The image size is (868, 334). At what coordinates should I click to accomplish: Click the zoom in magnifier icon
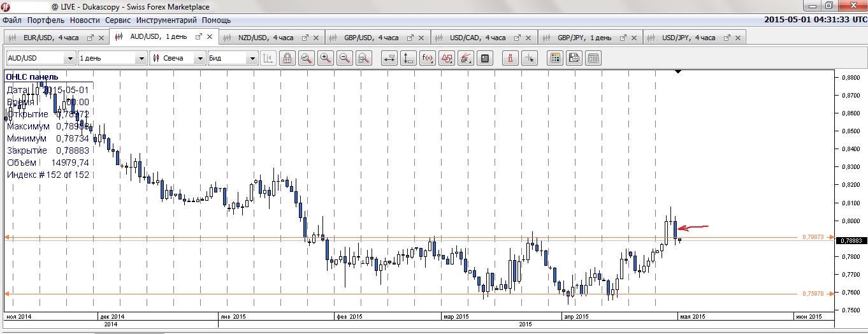[x=326, y=59]
